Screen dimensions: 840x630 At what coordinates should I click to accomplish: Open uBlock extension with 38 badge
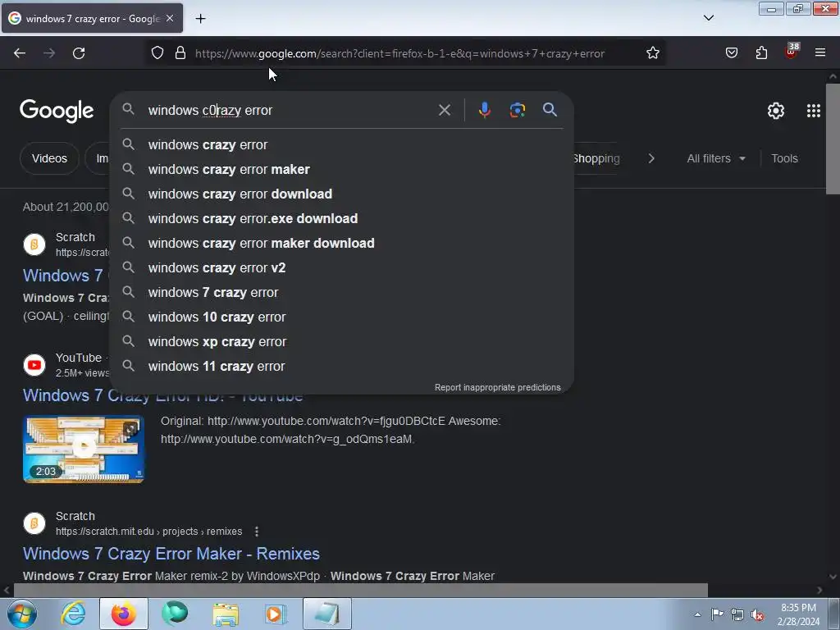click(x=792, y=51)
